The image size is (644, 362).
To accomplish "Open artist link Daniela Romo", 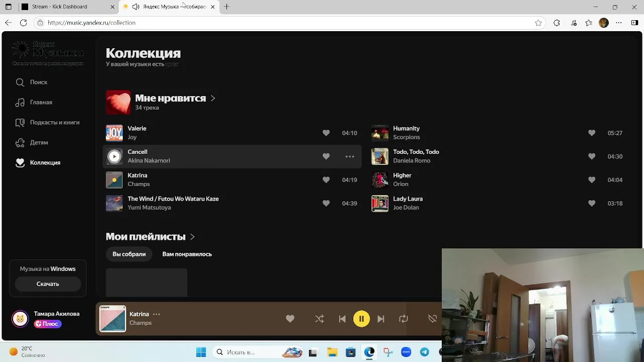I will tap(412, 161).
